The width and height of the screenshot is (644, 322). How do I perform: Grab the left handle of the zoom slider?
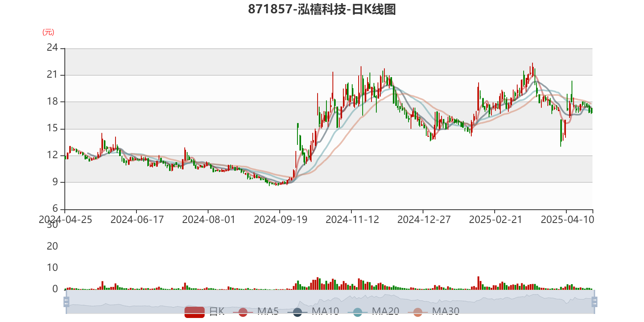(x=66, y=301)
